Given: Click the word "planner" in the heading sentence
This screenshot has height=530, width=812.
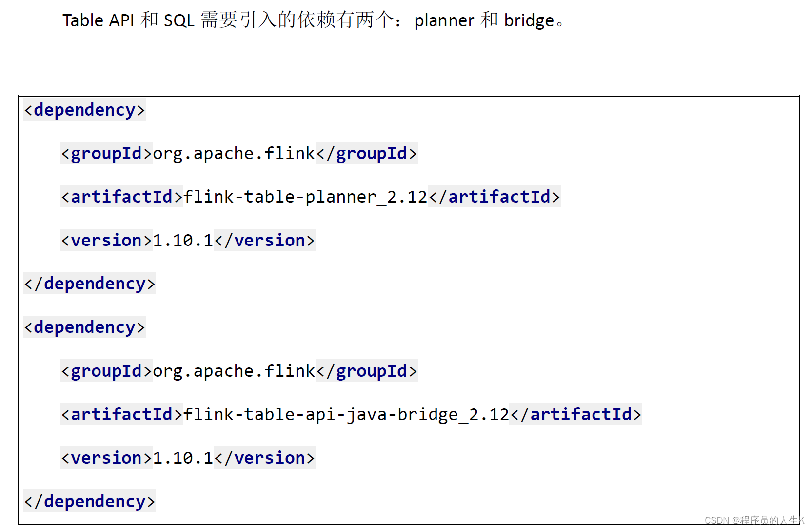Looking at the screenshot, I should [444, 20].
